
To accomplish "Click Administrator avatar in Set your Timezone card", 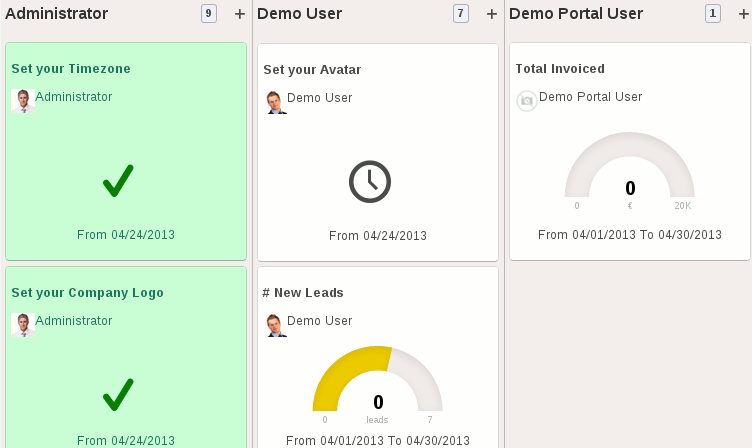I will coord(22,100).
